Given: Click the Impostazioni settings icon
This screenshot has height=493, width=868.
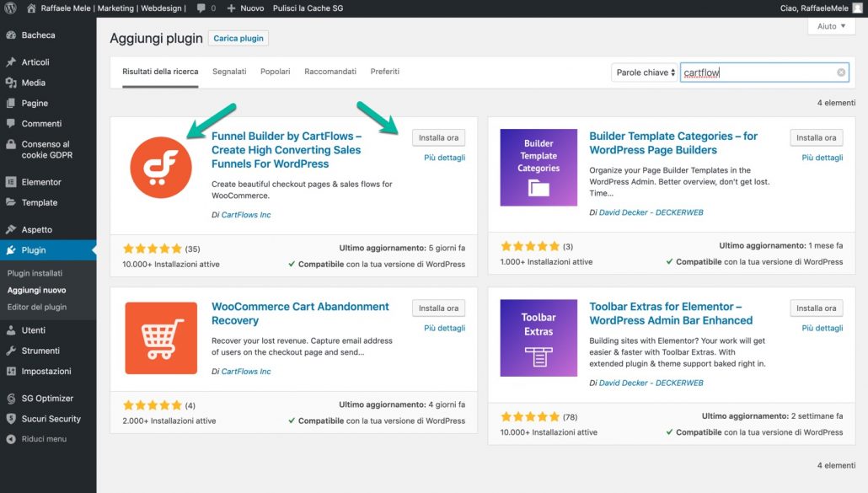Looking at the screenshot, I should coord(11,372).
